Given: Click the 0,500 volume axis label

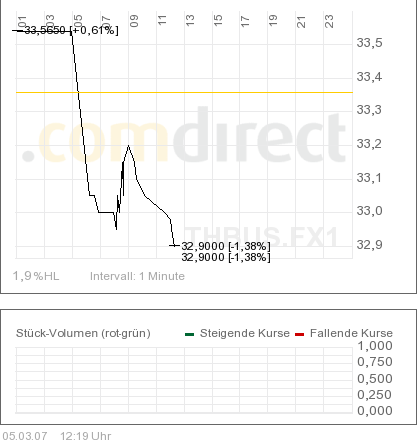Looking at the screenshot, I should [x=375, y=379].
